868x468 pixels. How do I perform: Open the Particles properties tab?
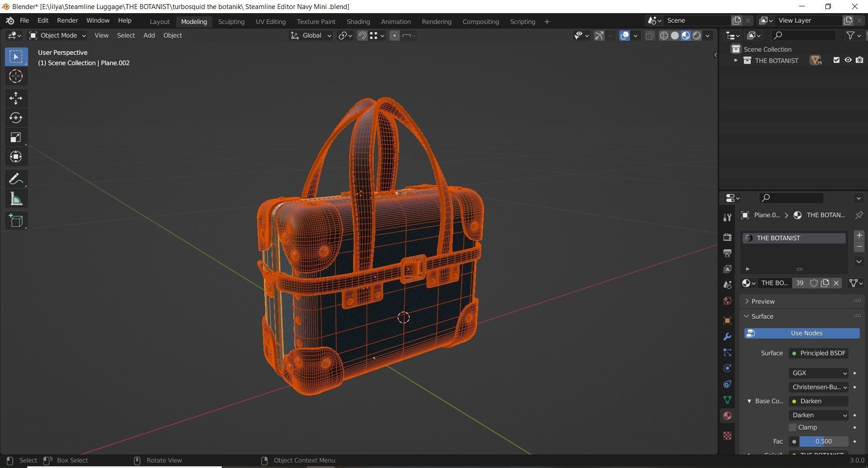pos(727,353)
